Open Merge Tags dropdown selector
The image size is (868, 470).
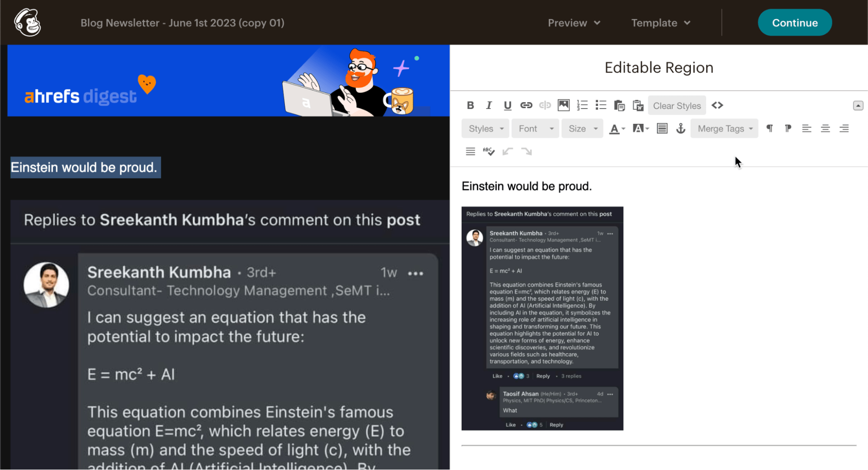pyautogui.click(x=725, y=128)
